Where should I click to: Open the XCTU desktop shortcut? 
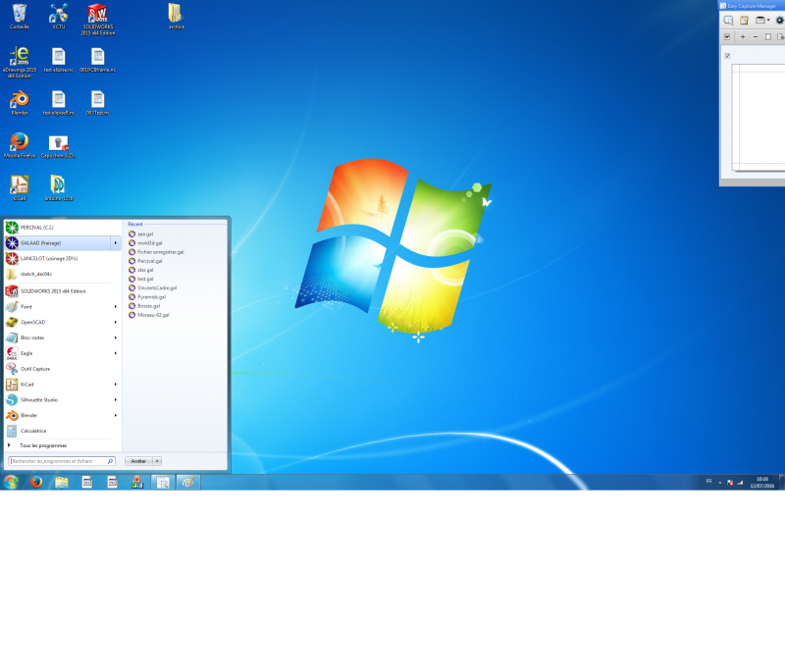(58, 14)
